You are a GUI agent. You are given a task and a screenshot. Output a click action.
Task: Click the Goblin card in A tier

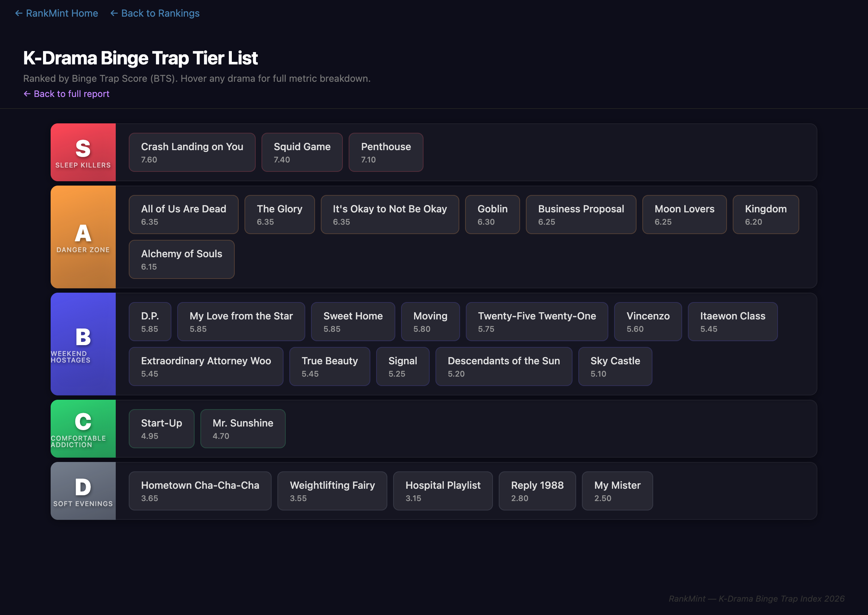[x=492, y=214]
